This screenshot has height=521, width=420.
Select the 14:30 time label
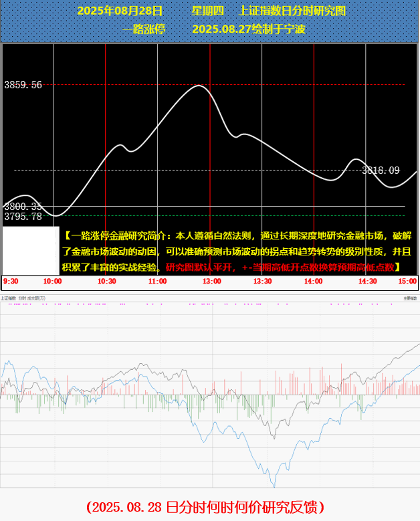click(x=368, y=281)
